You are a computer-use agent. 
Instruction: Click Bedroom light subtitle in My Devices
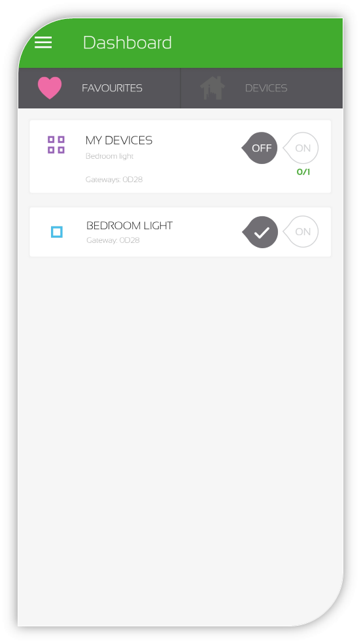coord(109,156)
